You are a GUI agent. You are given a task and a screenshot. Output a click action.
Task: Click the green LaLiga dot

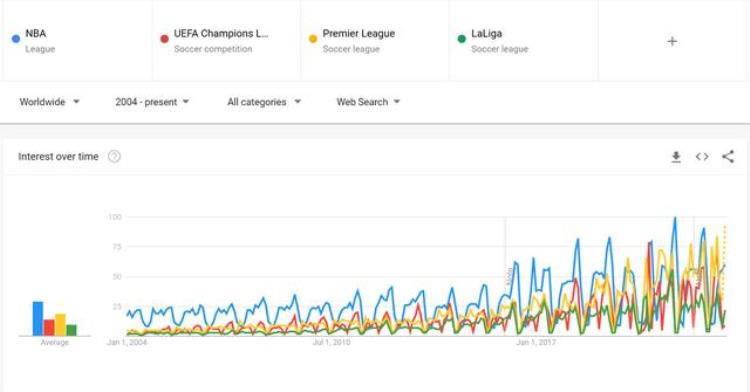462,39
